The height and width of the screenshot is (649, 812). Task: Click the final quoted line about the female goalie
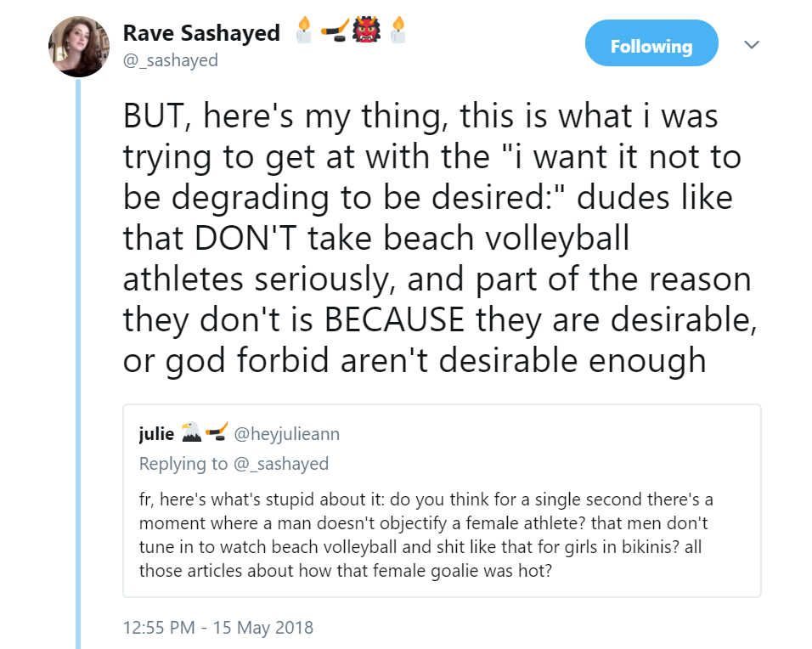[x=346, y=571]
